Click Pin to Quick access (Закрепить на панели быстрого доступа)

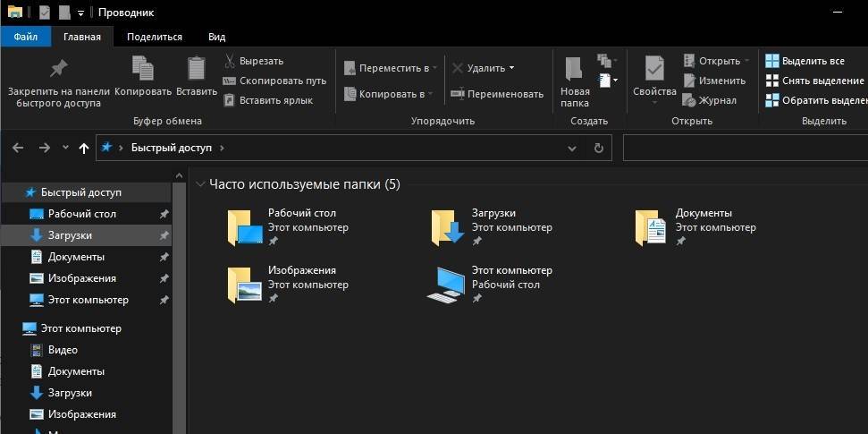(59, 83)
